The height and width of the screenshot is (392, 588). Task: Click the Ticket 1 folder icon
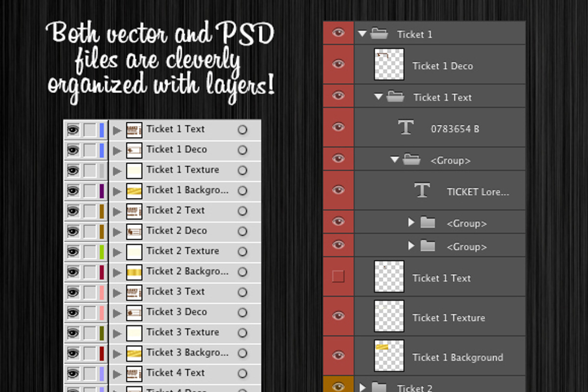(379, 33)
